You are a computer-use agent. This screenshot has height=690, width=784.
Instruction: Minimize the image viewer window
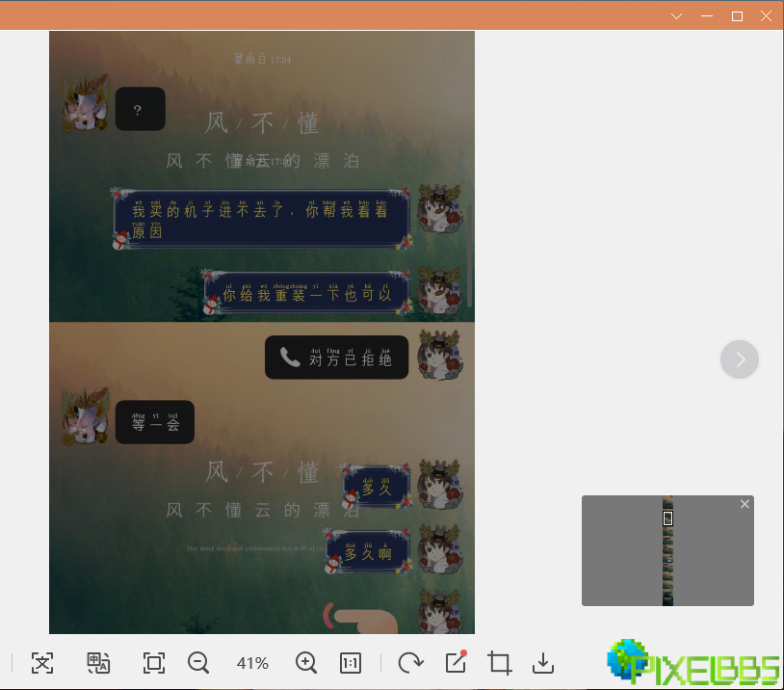pyautogui.click(x=707, y=16)
